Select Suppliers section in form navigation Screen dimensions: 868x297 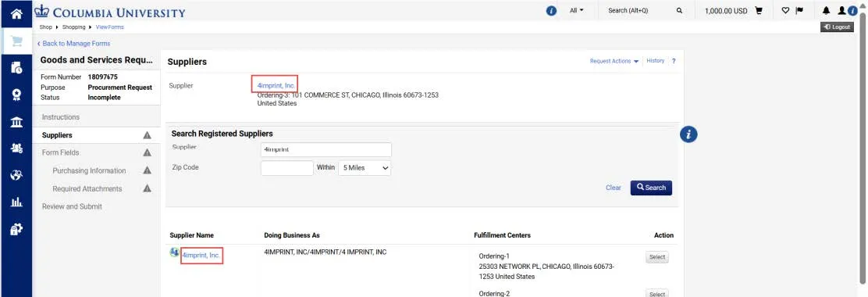click(57, 135)
